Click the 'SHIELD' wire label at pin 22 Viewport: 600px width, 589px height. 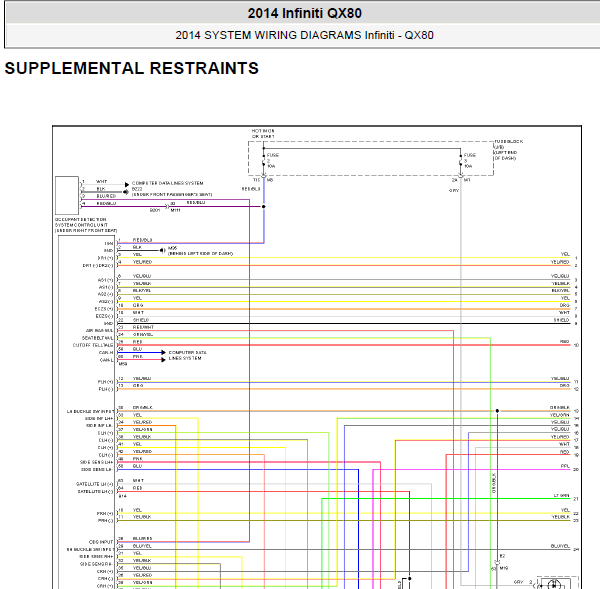tap(141, 320)
